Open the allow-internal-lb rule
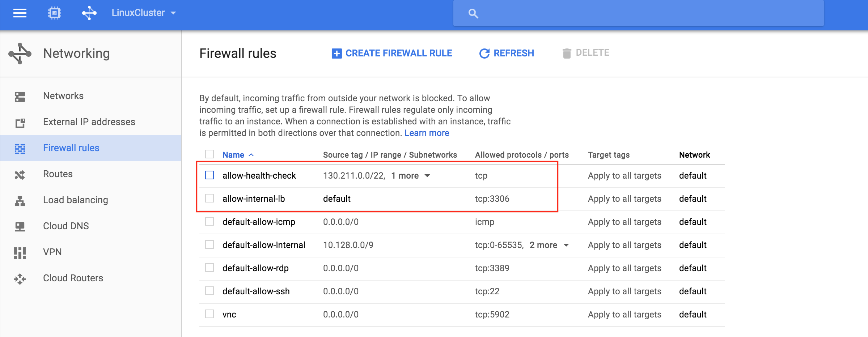 pos(254,199)
